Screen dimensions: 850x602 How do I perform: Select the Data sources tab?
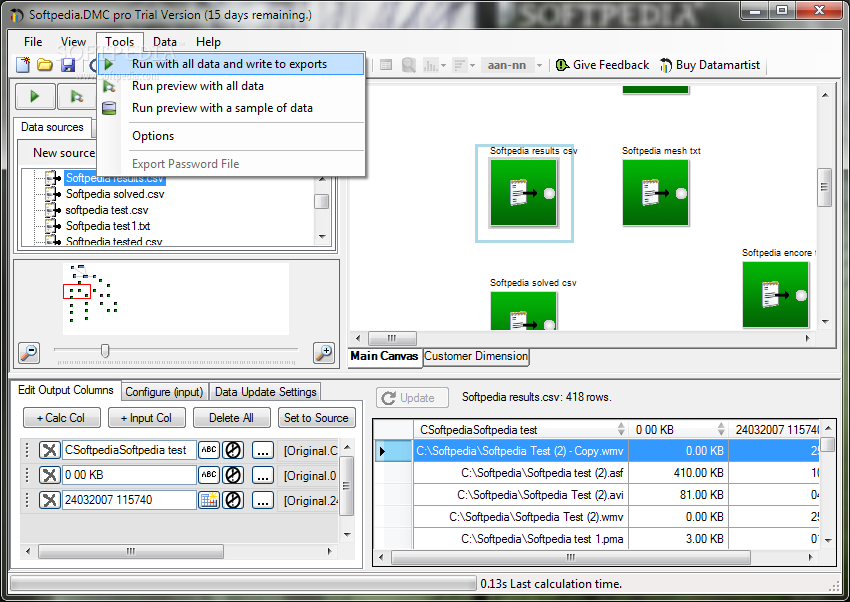pos(52,127)
